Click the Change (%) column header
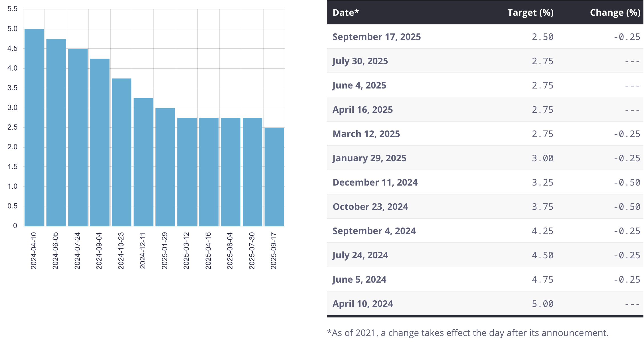 coord(615,13)
